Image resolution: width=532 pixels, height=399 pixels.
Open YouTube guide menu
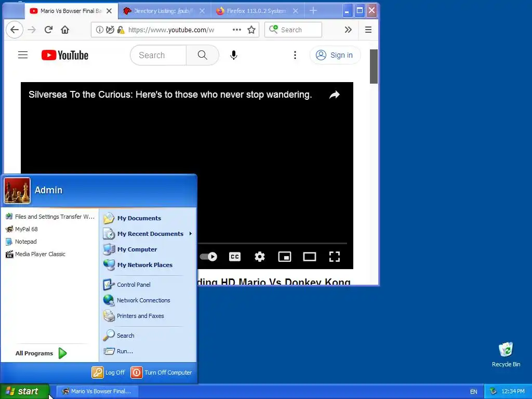pyautogui.click(x=23, y=55)
